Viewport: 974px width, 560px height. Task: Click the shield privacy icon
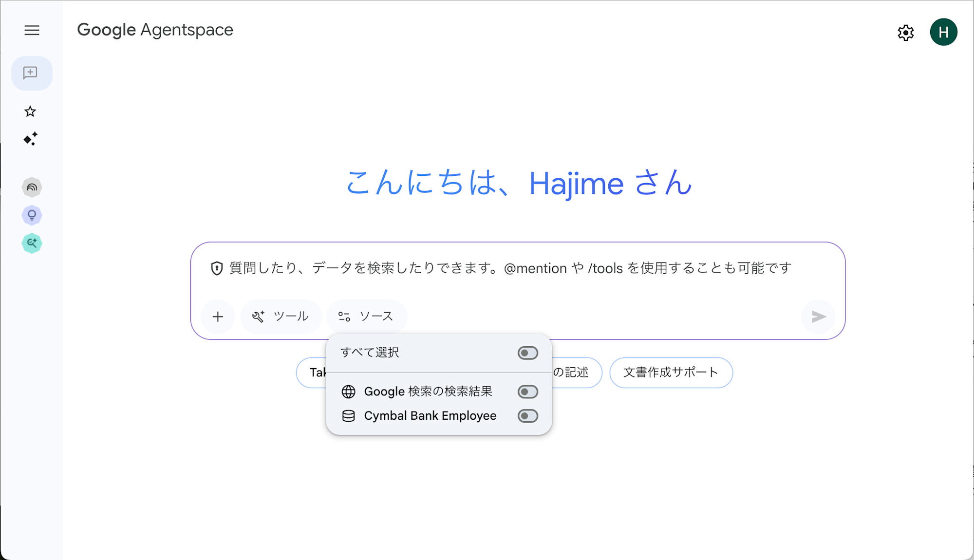[217, 268]
